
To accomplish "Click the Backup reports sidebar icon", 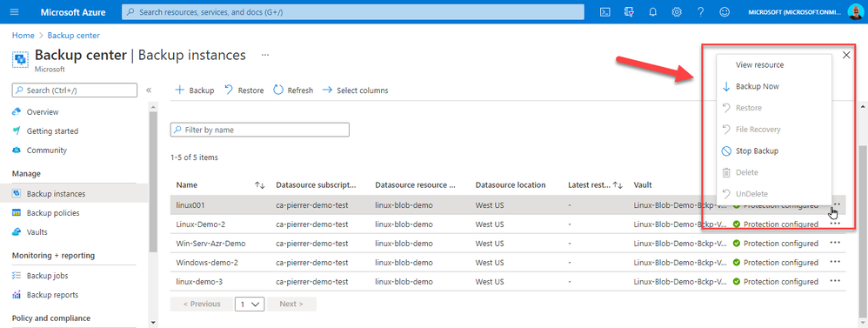I will (x=17, y=295).
